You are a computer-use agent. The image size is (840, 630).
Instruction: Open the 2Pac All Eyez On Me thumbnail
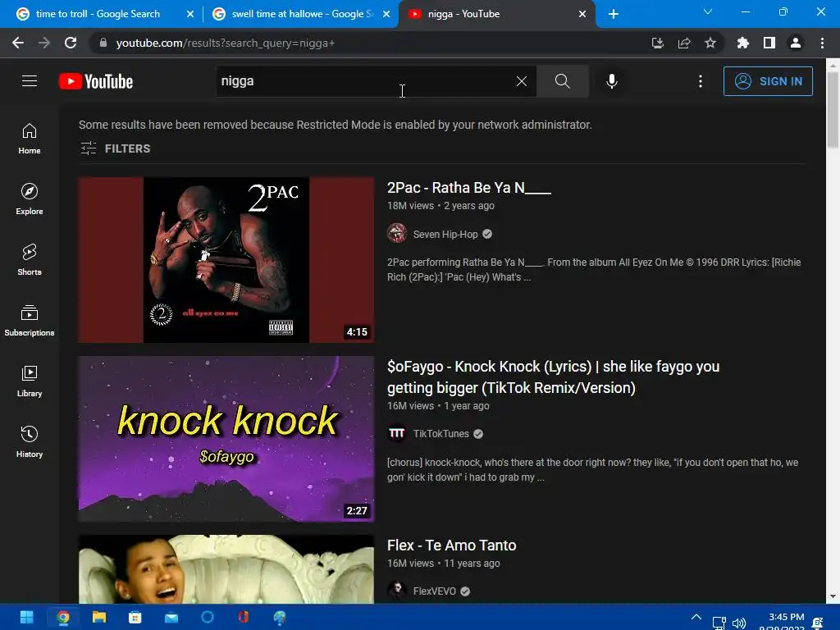pyautogui.click(x=226, y=260)
